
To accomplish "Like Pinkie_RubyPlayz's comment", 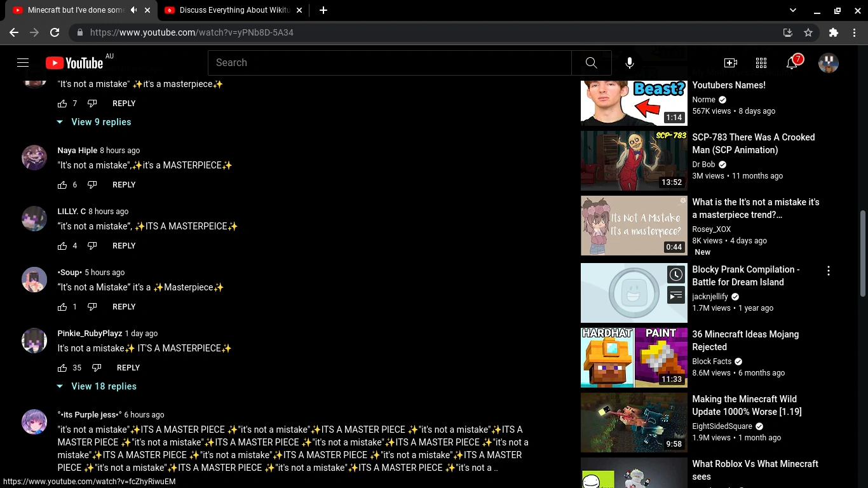I will click(x=62, y=368).
